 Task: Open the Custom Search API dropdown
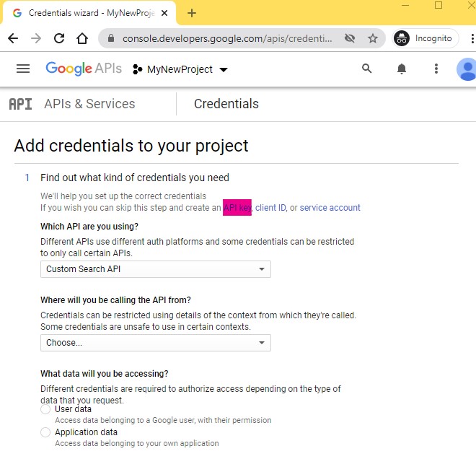[155, 269]
